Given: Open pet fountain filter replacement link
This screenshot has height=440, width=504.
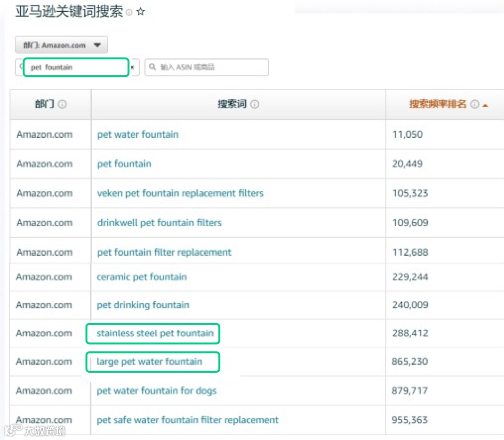Looking at the screenshot, I should coord(164,252).
